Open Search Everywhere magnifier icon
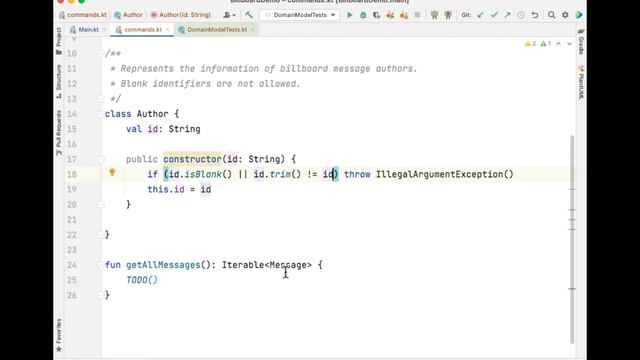This screenshot has height=360, width=640. coord(551,15)
